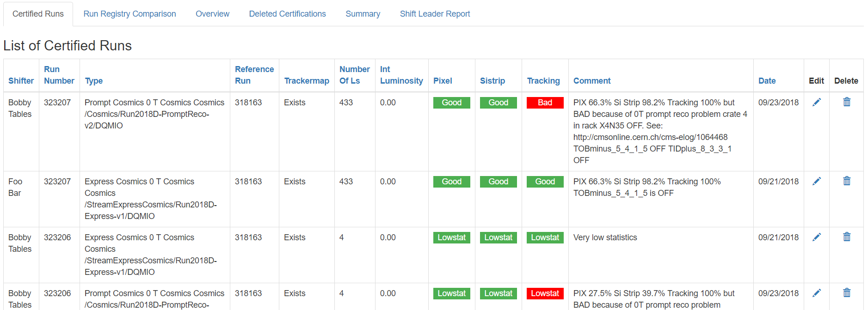868x310 pixels.
Task: Click Good pixel badge for Bobby Tables 323207
Action: (x=451, y=103)
